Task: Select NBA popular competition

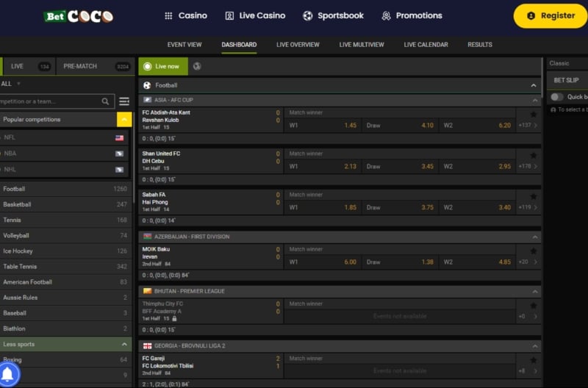Action: pyautogui.click(x=64, y=154)
